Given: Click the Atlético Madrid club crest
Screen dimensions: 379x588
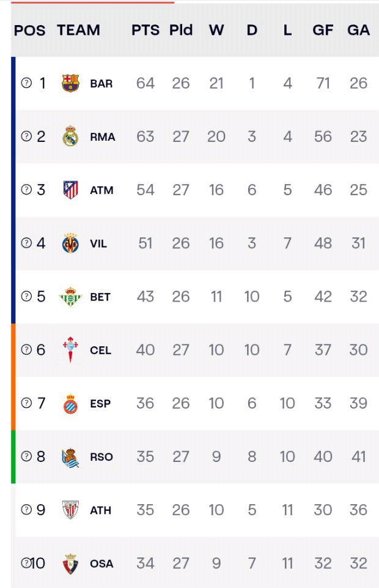Looking at the screenshot, I should pyautogui.click(x=70, y=190).
